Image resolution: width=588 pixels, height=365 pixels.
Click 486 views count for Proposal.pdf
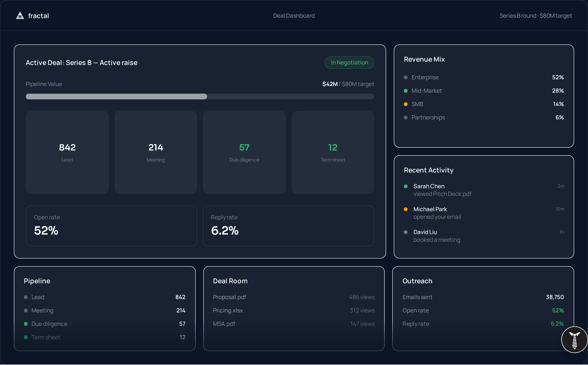coord(362,297)
